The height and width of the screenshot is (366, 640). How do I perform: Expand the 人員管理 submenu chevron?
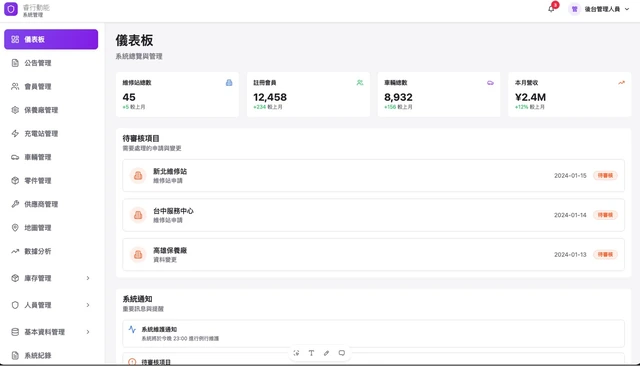pos(88,305)
